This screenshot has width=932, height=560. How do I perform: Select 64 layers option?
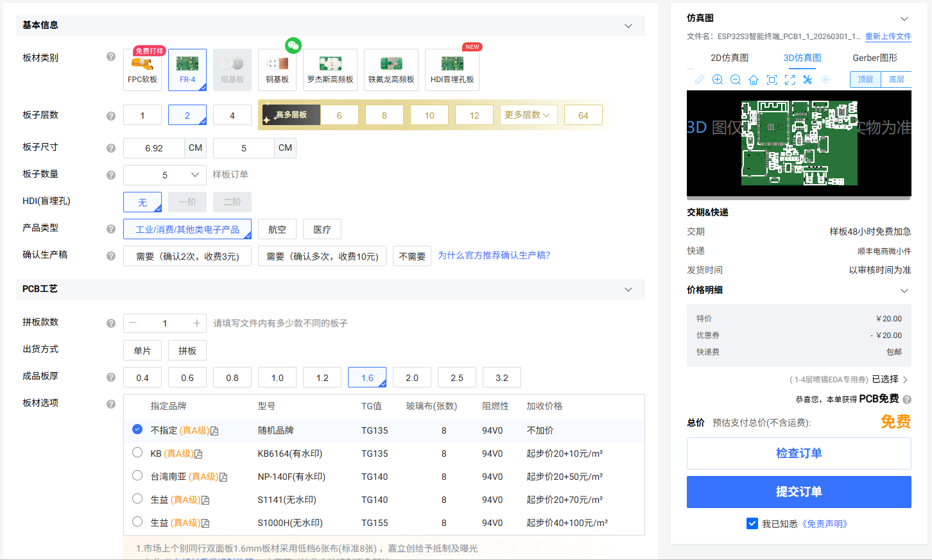[x=583, y=115]
